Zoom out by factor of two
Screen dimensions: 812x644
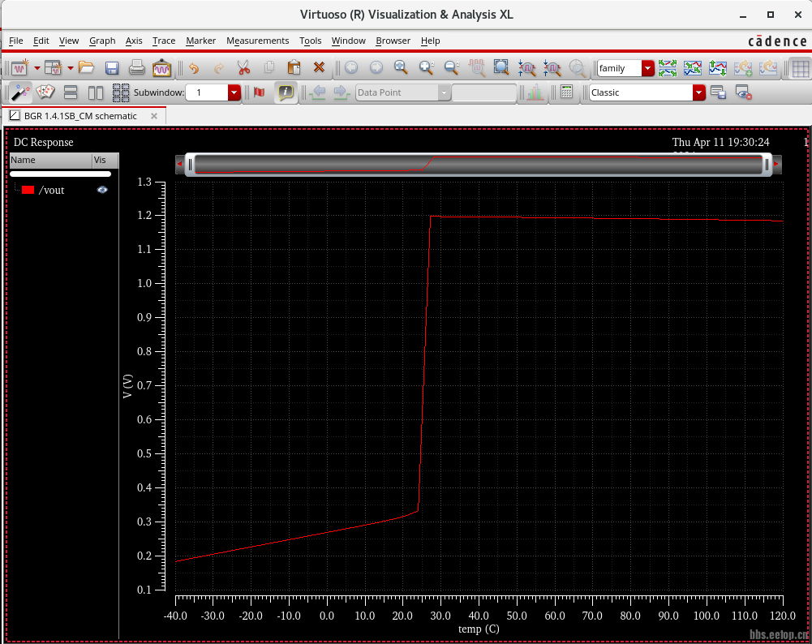coord(452,68)
